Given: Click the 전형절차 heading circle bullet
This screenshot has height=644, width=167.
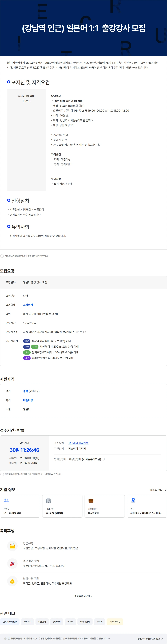Looking at the screenshot, I should (9, 200).
